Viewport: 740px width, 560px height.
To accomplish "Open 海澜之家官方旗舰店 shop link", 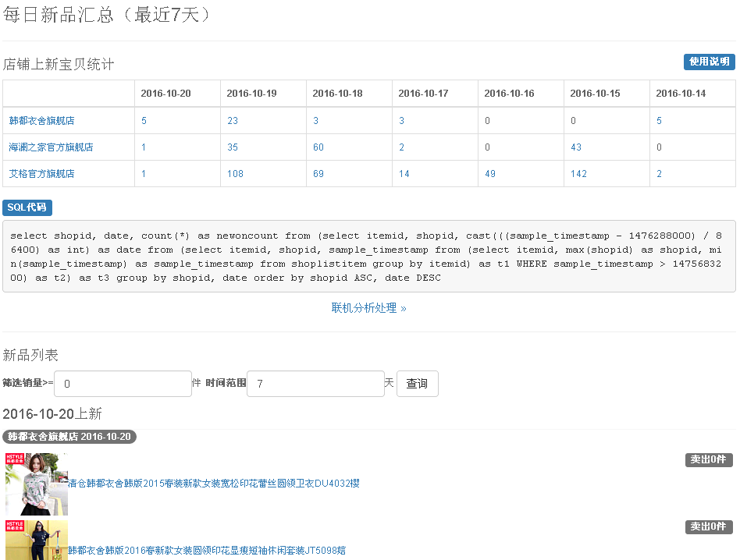I will (51, 147).
